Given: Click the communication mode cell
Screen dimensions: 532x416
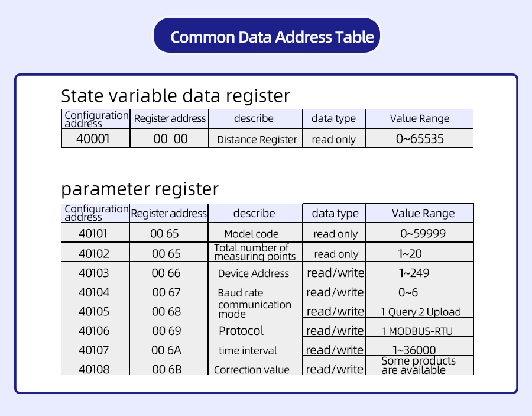Looking at the screenshot, I should (x=255, y=309).
